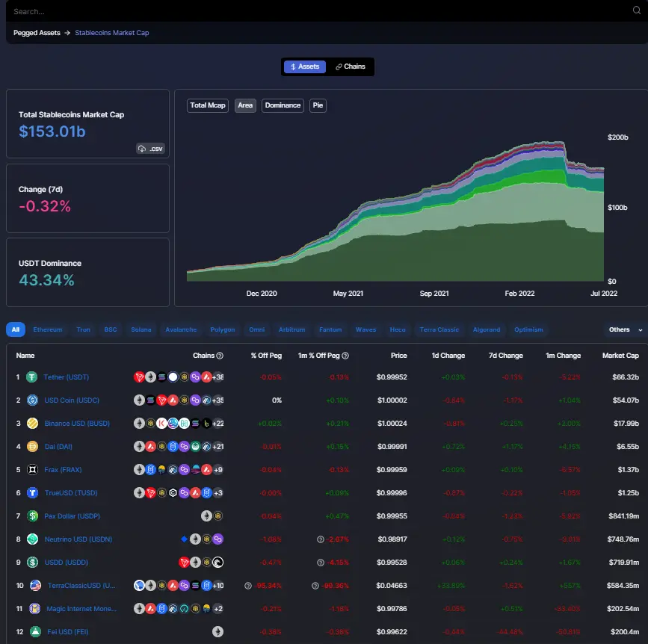Image resolution: width=648 pixels, height=644 pixels.
Task: Filter table by Solana chain
Action: click(141, 329)
